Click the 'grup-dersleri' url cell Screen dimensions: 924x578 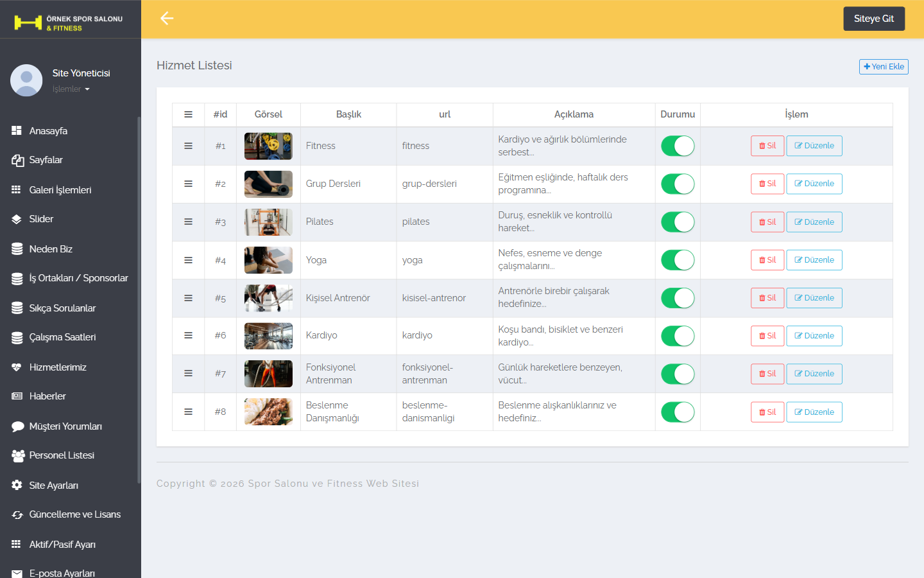pyautogui.click(x=445, y=184)
